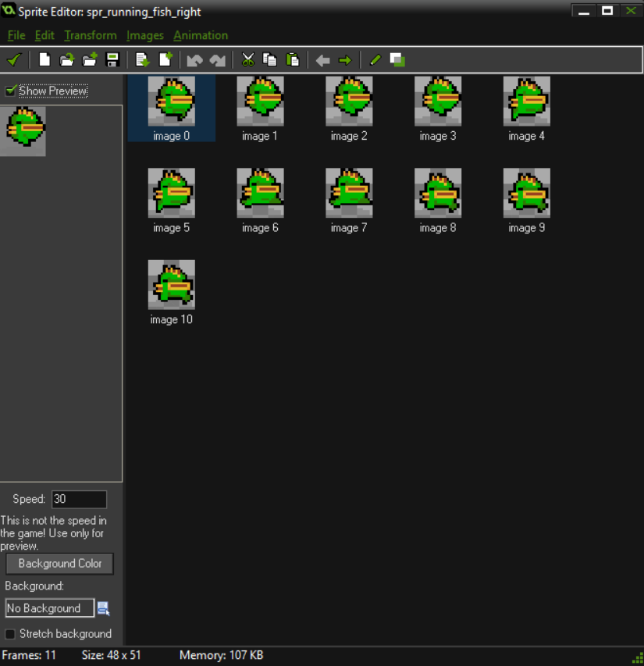Paste image using the clipboard icon
This screenshot has width=644, height=666.
293,59
